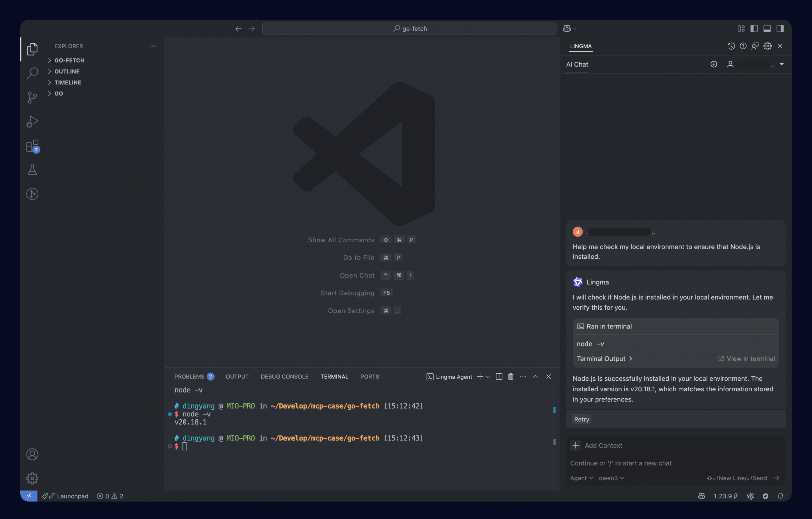Kill terminal with the trash icon

click(511, 376)
